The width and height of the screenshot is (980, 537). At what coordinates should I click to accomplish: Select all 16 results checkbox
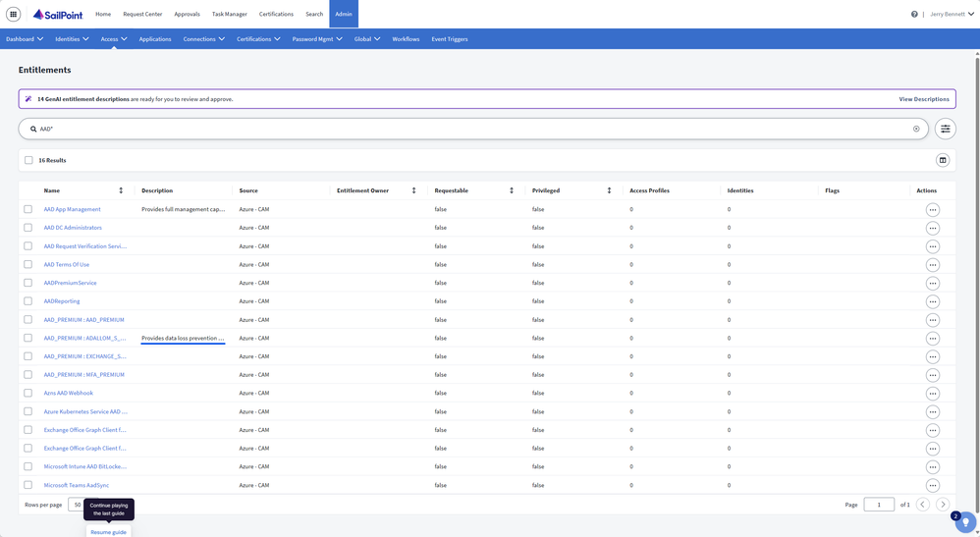28,160
